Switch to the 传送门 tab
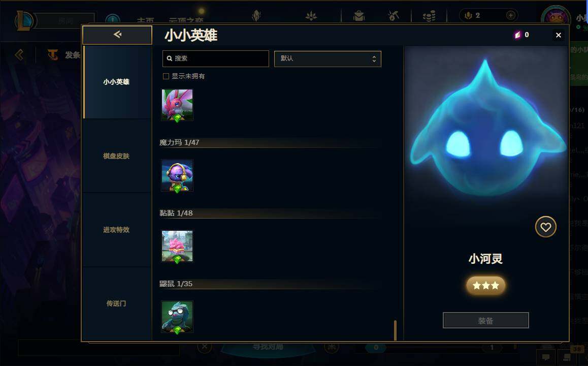 pos(117,303)
